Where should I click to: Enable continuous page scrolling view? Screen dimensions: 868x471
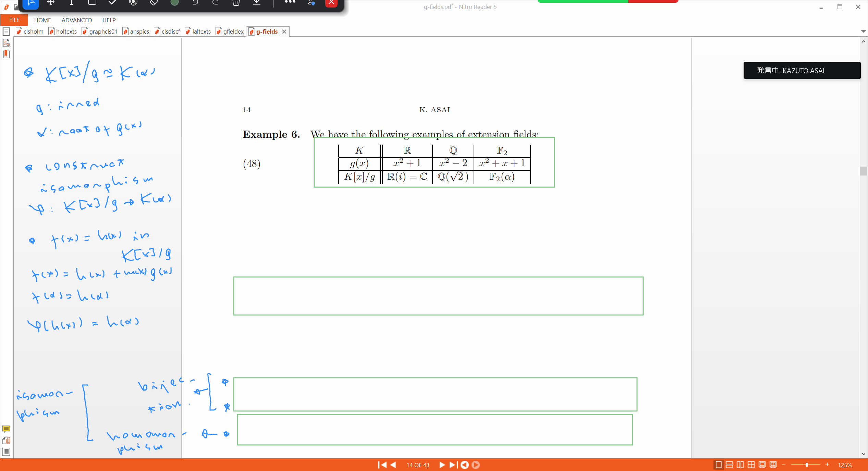(729, 464)
